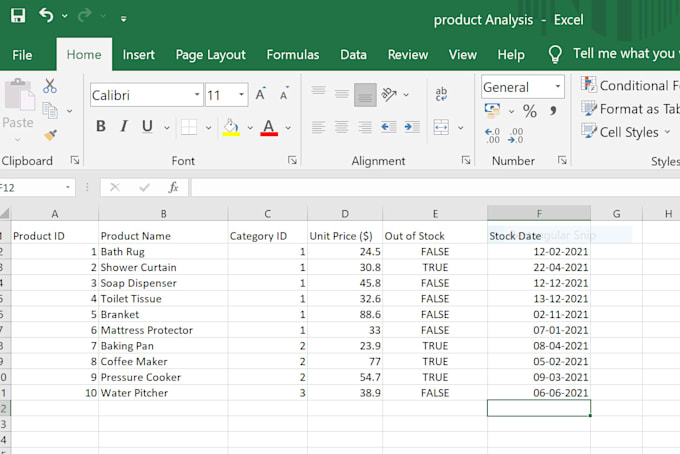This screenshot has width=680, height=454.
Task: Click Merge & Center
Action: (441, 127)
